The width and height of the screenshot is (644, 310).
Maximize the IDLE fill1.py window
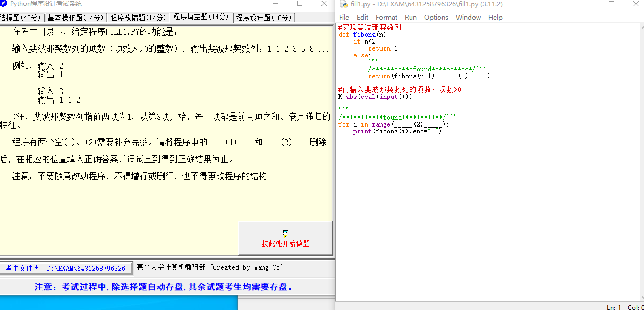(x=612, y=4)
